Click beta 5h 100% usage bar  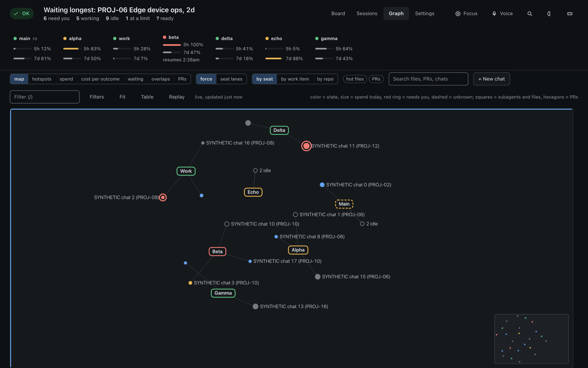tap(172, 45)
